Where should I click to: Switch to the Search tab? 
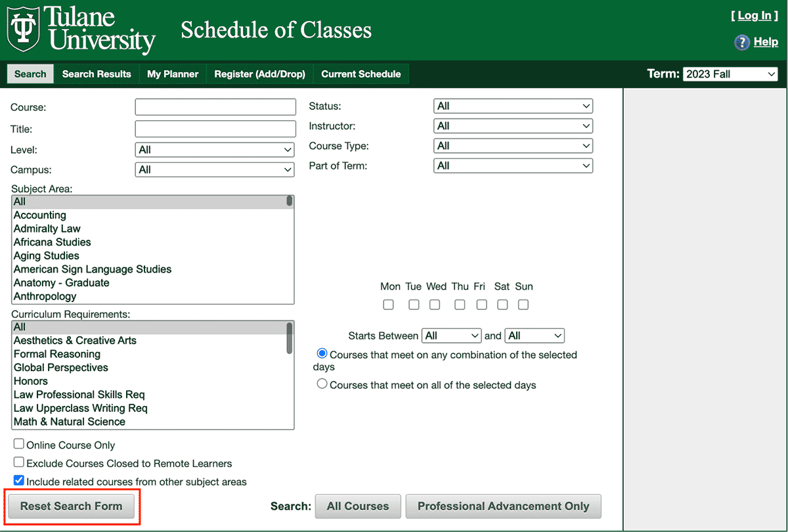(30, 74)
